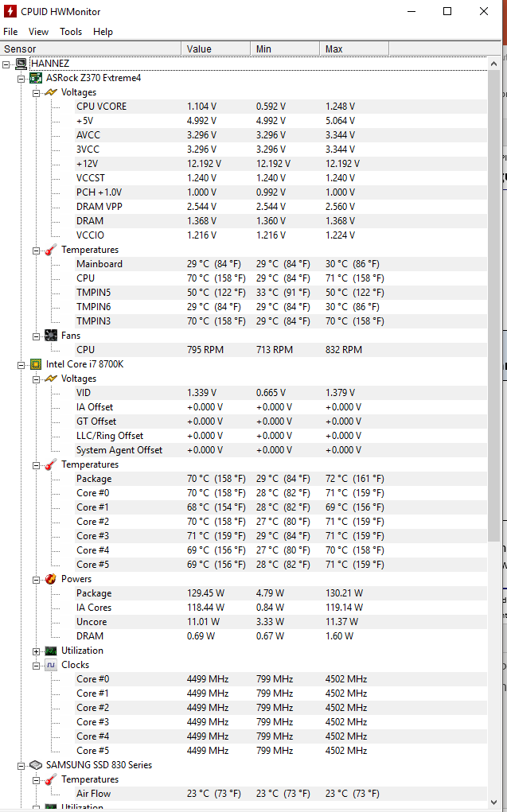Click the scrollbar up arrow

pos(493,63)
